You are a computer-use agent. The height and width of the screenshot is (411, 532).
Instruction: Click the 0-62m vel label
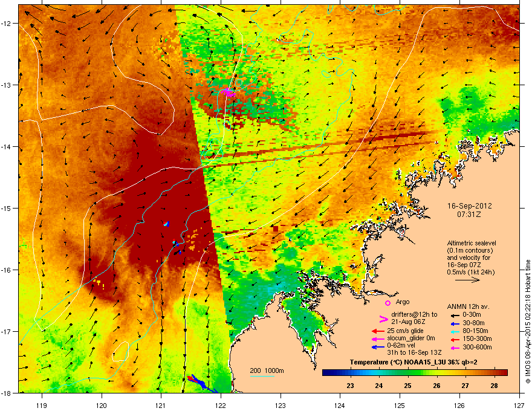401,345
